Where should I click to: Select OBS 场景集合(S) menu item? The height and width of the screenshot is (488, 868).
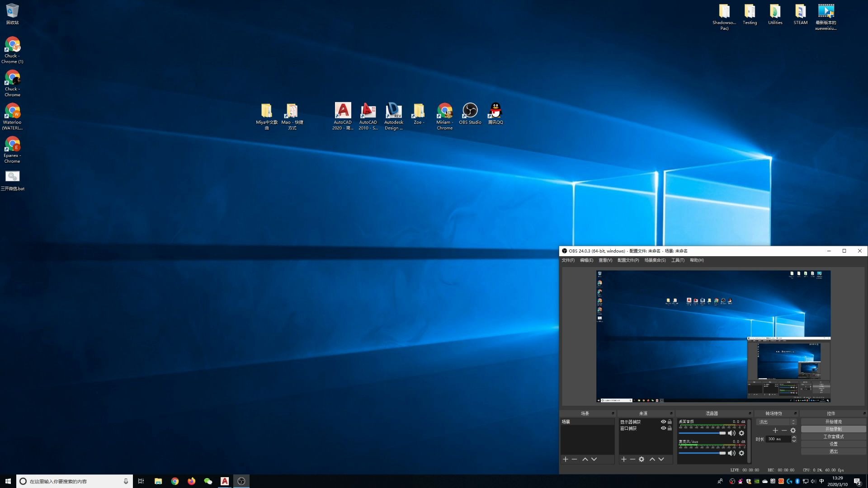655,260
